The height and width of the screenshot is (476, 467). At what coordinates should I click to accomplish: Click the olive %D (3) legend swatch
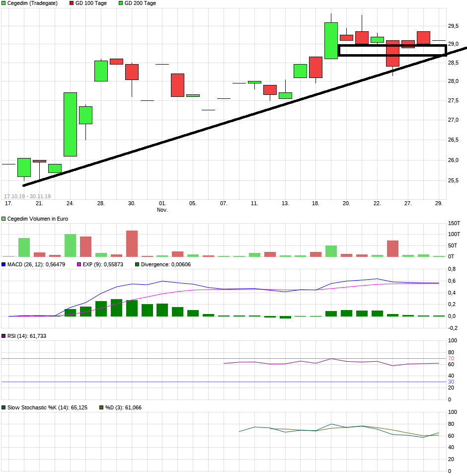[x=102, y=408]
